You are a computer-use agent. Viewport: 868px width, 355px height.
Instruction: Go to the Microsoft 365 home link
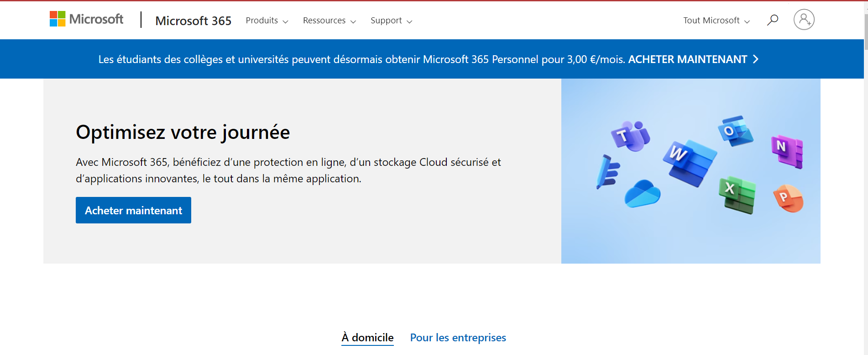(x=193, y=21)
